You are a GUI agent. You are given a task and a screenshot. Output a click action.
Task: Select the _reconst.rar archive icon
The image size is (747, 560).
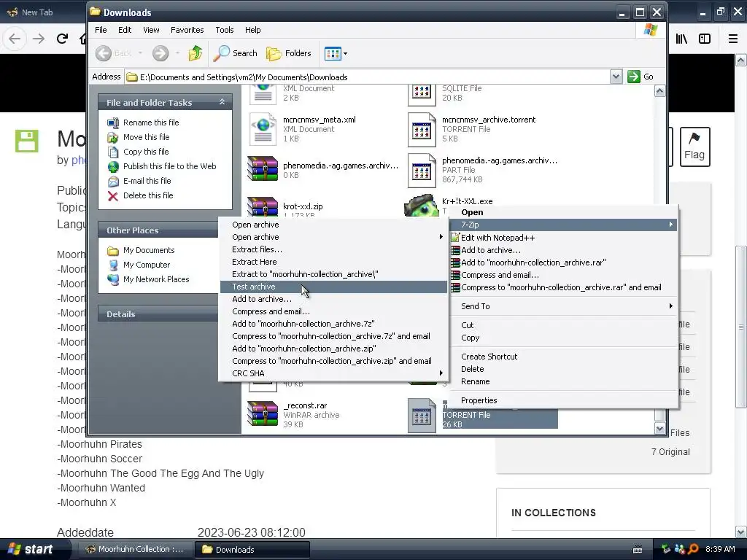pyautogui.click(x=263, y=413)
